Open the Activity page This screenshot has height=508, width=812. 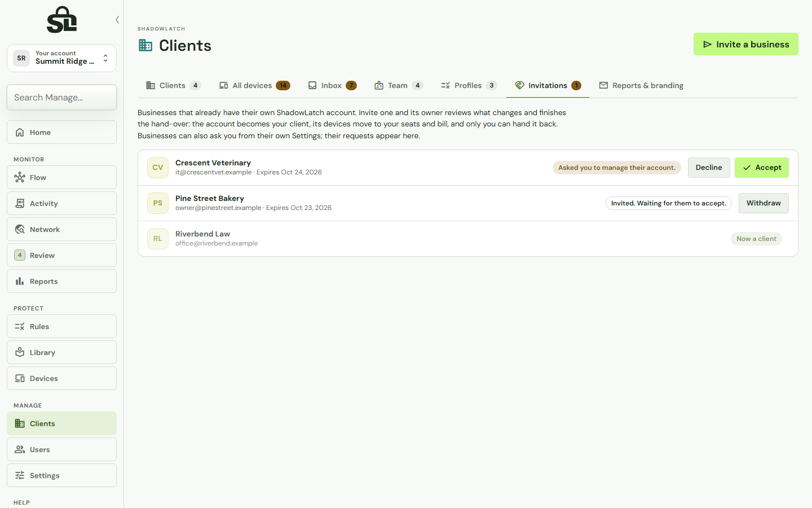point(62,203)
